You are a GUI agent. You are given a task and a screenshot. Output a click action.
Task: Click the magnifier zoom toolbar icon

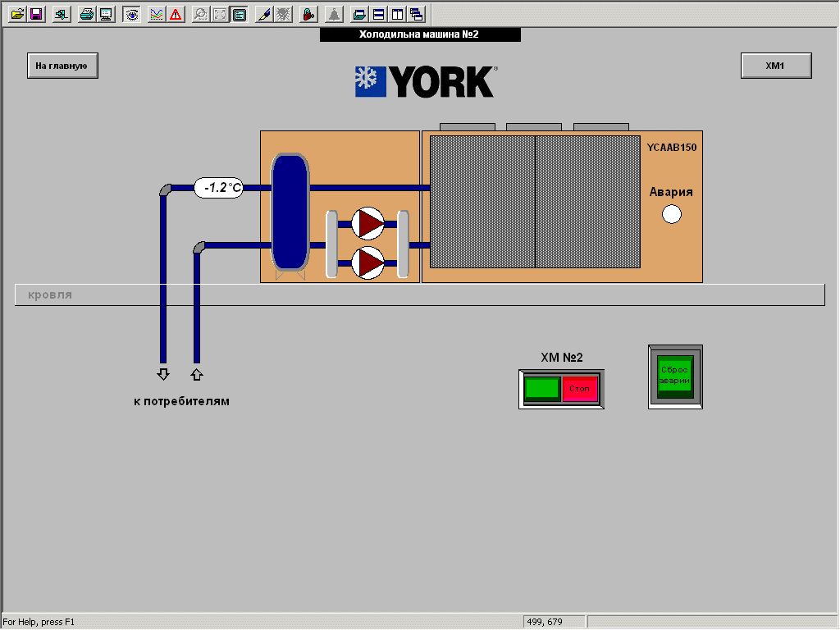coord(201,15)
